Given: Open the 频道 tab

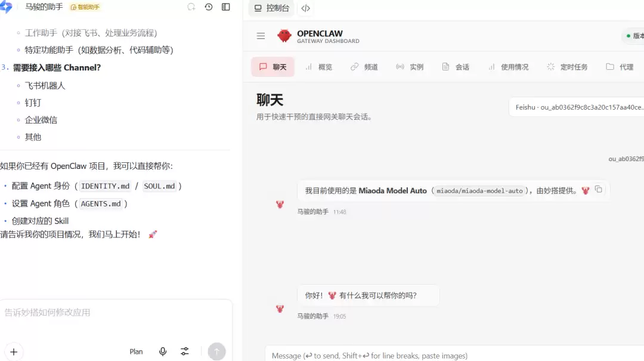Looking at the screenshot, I should [364, 67].
